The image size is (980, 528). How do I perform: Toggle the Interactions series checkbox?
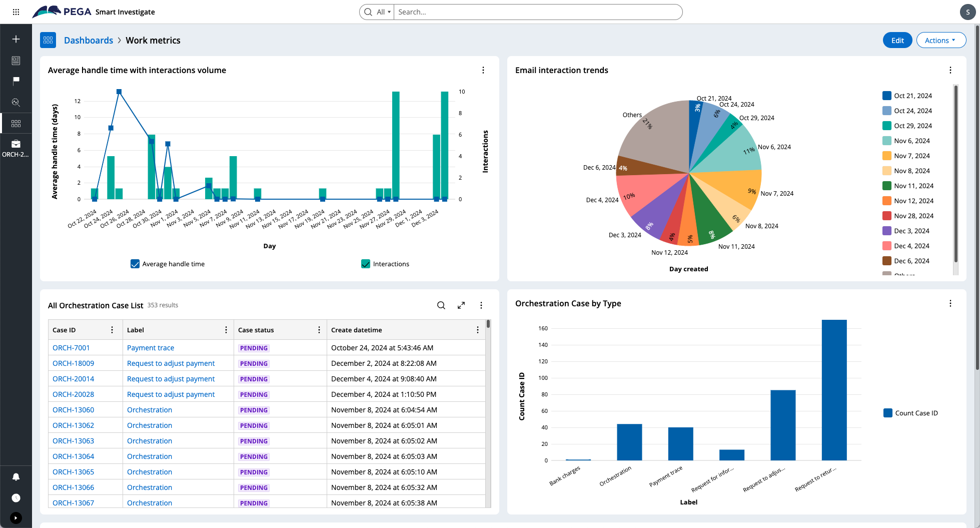366,264
